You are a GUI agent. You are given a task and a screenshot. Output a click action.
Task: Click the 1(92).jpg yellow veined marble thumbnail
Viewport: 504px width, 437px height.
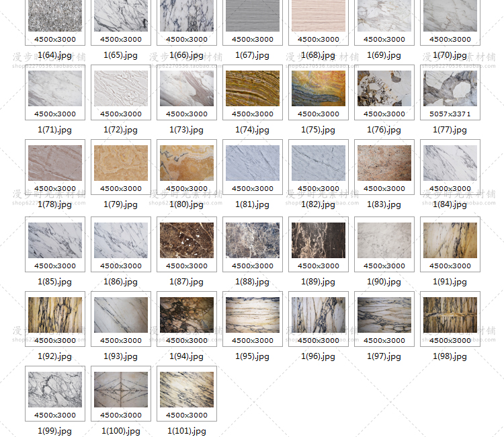pos(55,315)
